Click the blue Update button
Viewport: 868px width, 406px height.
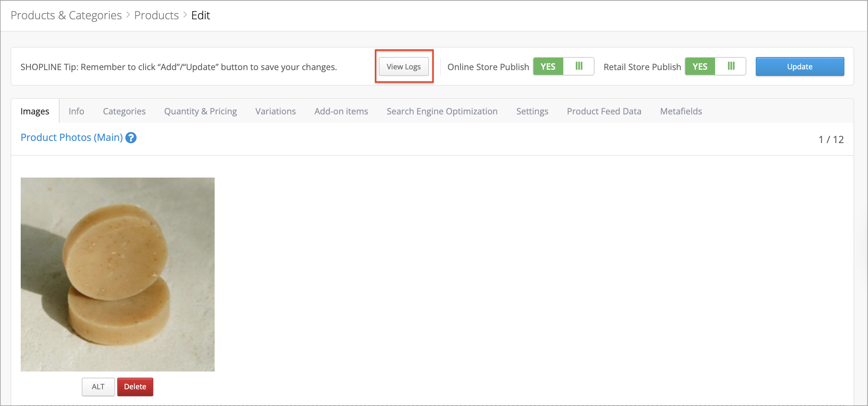tap(800, 66)
